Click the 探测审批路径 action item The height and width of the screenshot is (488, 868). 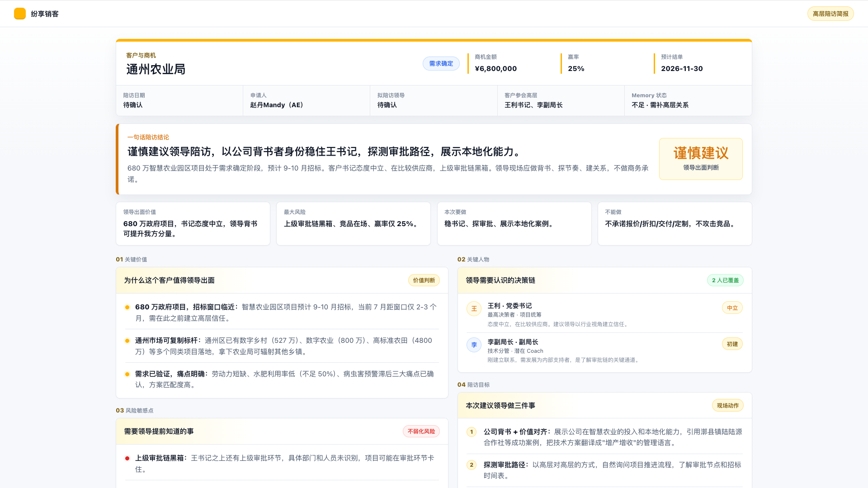coord(605,470)
